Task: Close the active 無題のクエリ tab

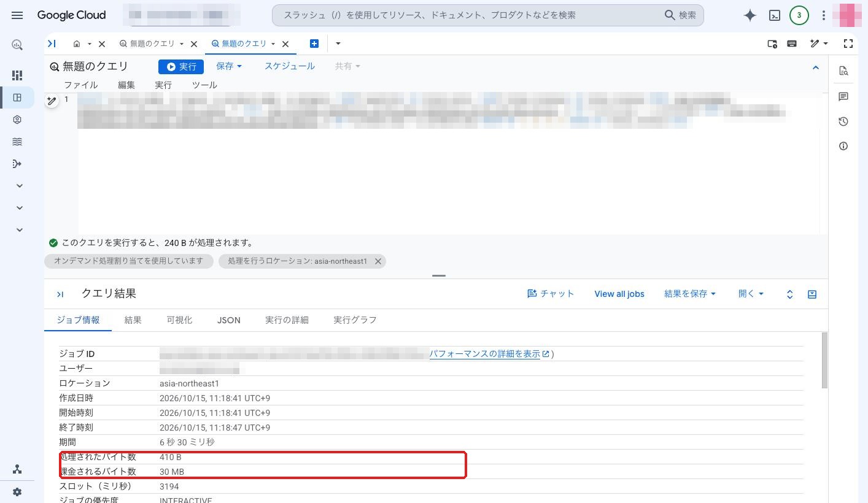Action: [285, 44]
